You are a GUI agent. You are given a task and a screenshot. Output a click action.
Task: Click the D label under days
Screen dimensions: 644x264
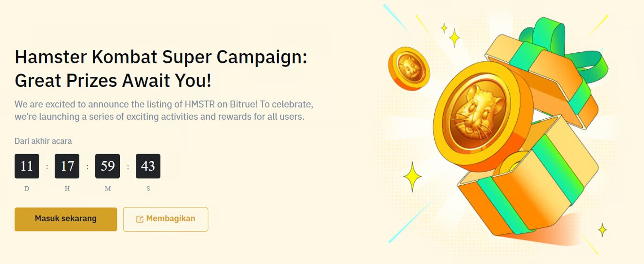27,189
